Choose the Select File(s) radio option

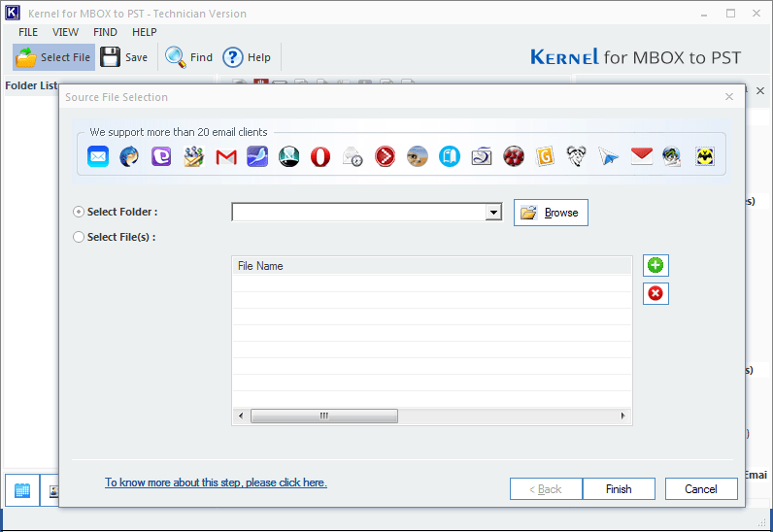pos(79,237)
